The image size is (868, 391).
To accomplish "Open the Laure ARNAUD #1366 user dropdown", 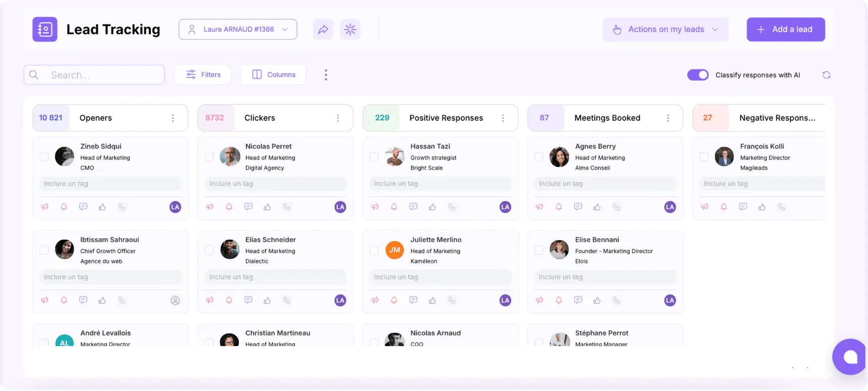I will (x=238, y=29).
